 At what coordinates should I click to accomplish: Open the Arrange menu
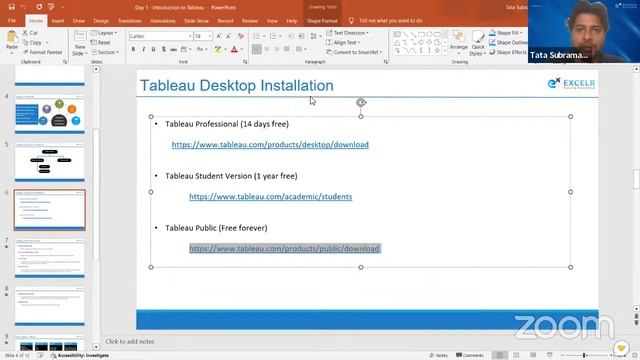coord(458,41)
